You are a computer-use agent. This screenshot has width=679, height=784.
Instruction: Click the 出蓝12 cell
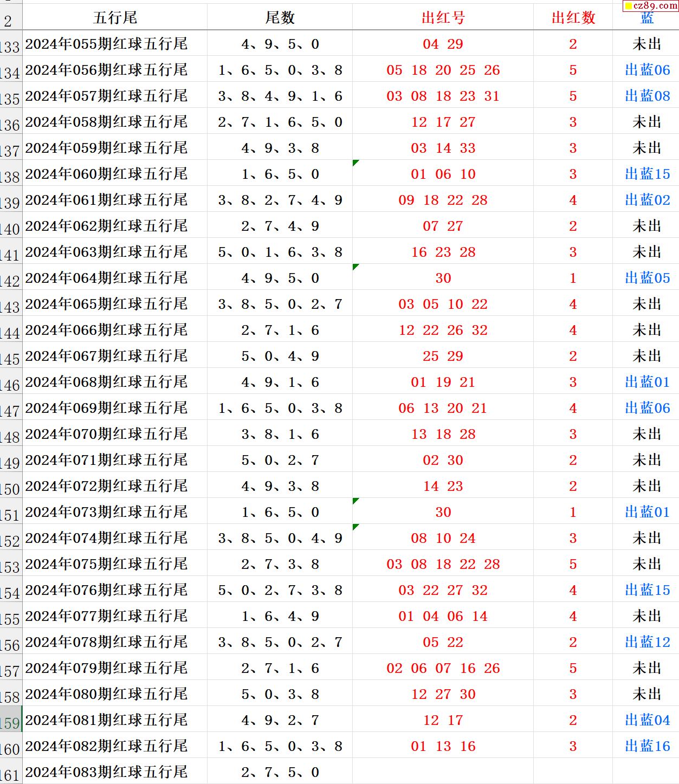[x=646, y=642]
